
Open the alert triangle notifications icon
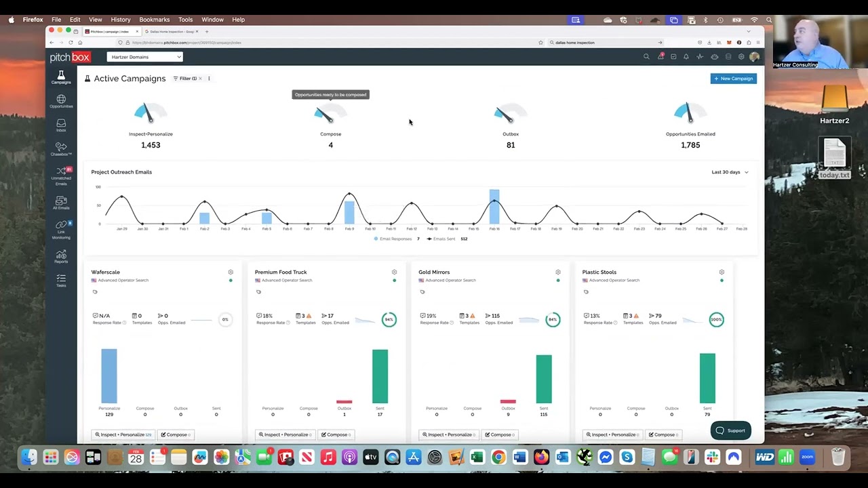660,57
